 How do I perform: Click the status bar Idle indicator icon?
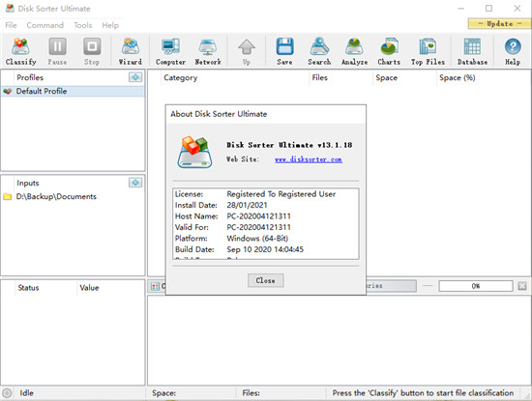click(x=7, y=393)
